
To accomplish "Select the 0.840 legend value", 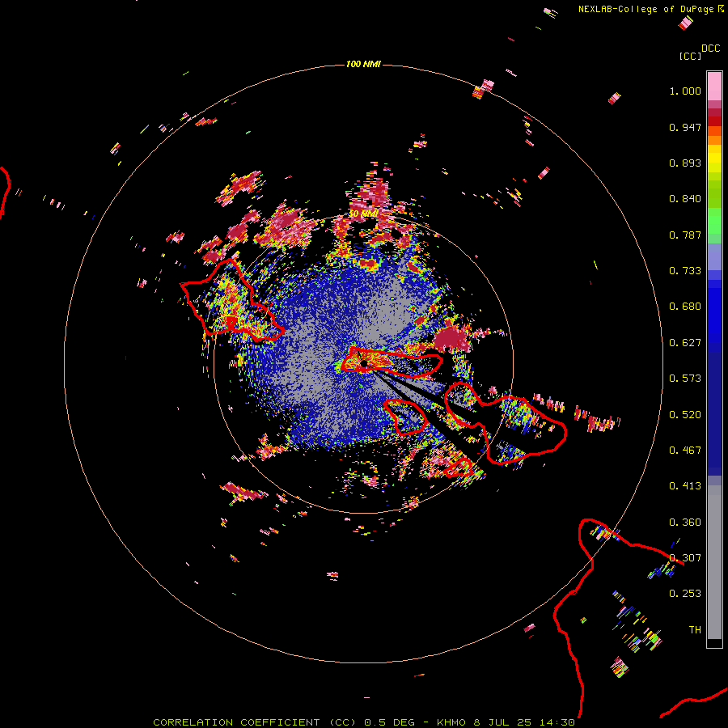I will click(685, 199).
